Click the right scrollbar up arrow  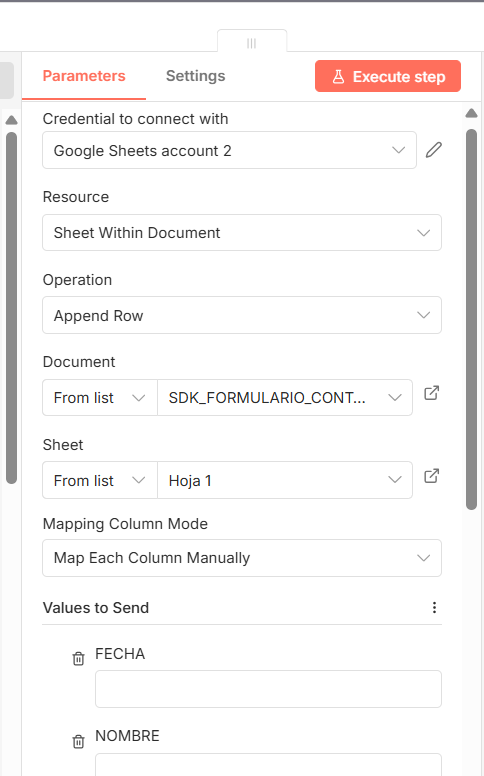471,113
